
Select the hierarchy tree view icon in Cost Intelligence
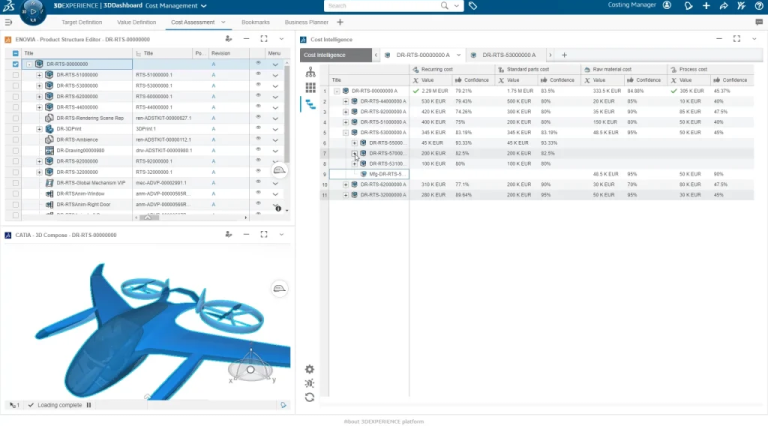[310, 73]
